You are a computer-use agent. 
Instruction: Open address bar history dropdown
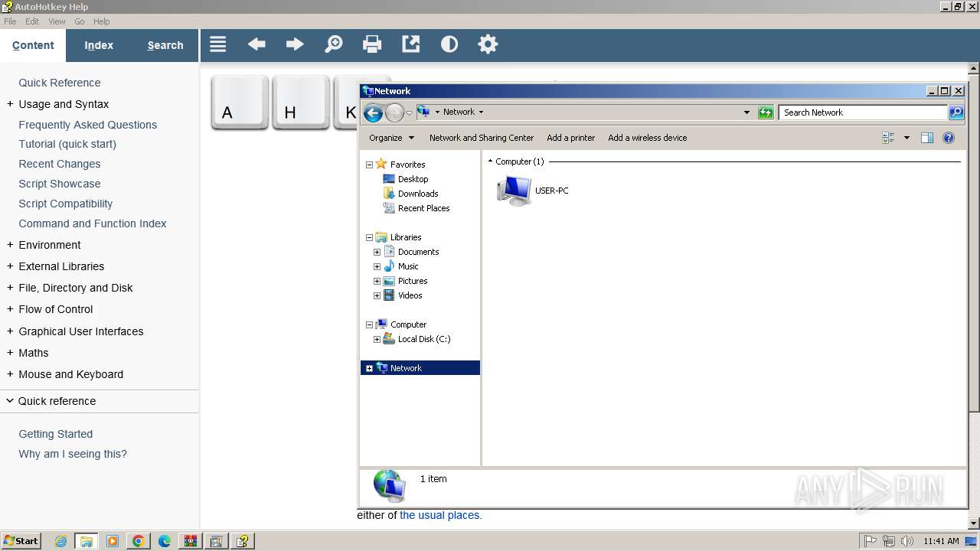[x=746, y=112]
